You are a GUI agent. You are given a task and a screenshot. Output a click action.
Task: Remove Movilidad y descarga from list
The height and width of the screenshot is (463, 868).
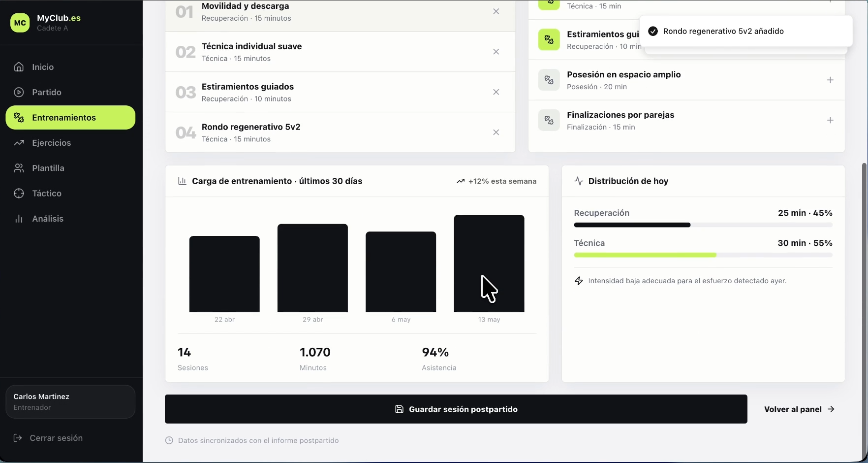point(496,11)
